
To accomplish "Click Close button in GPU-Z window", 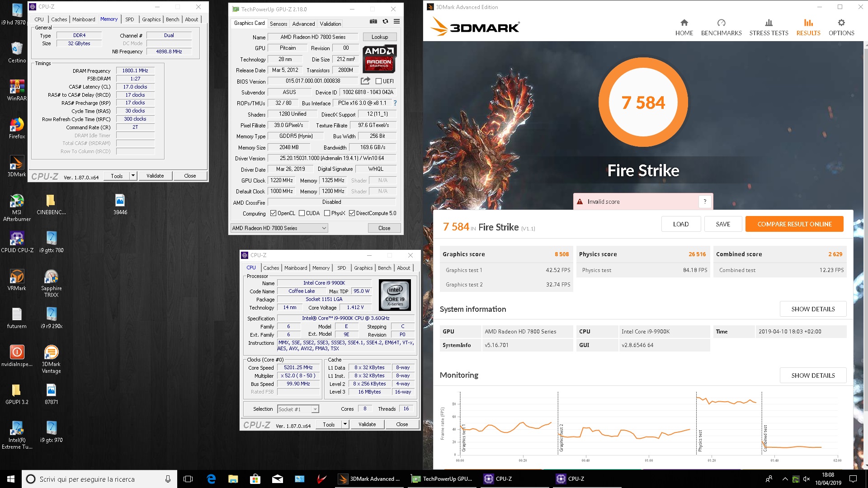I will coord(384,228).
